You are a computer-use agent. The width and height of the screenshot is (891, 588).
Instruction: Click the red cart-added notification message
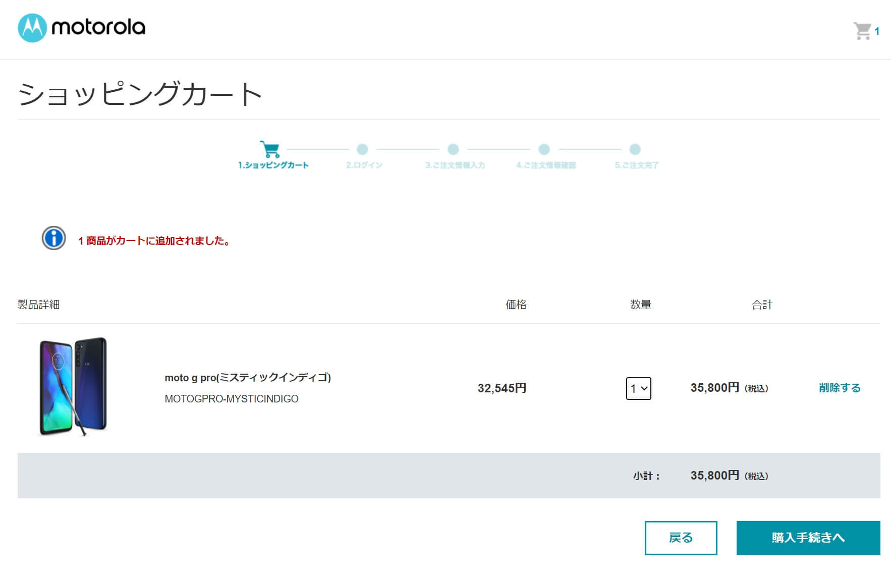pos(154,241)
